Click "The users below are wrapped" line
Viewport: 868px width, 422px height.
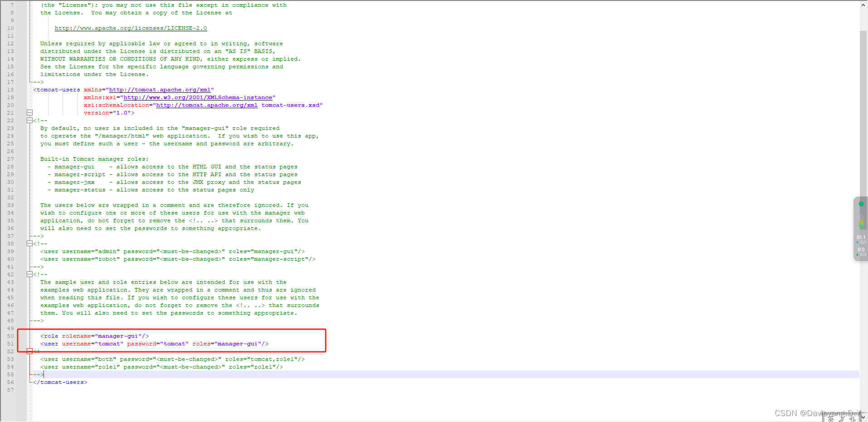(174, 205)
